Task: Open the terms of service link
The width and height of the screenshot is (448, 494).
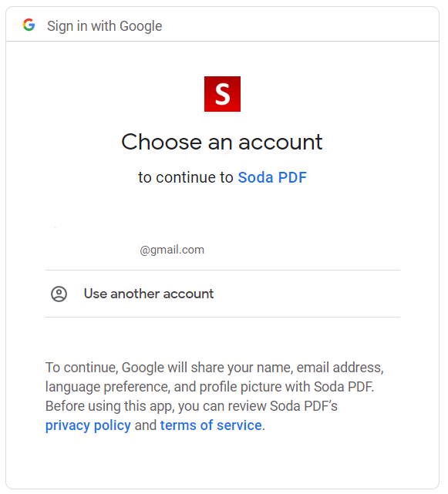Action: [x=211, y=425]
